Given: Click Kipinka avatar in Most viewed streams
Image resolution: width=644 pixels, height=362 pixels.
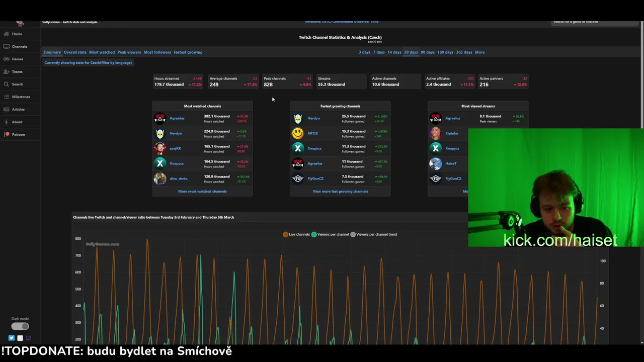Looking at the screenshot, I should pyautogui.click(x=436, y=133).
